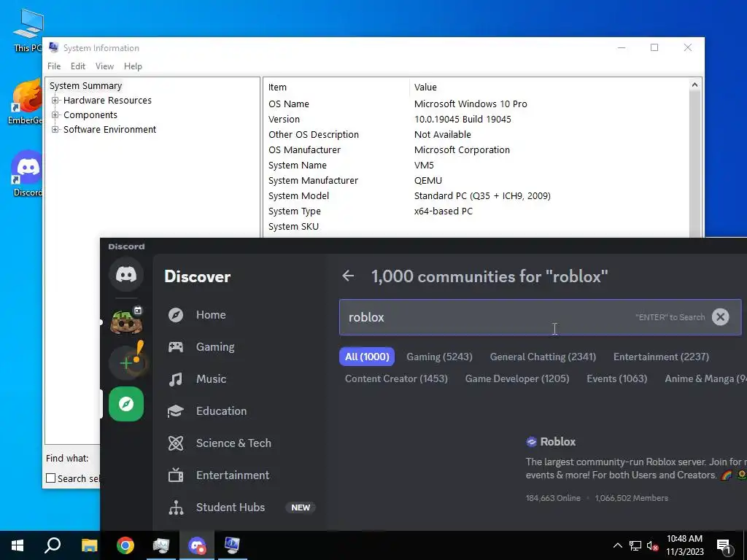The width and height of the screenshot is (747, 560).
Task: Click the Science & Tech atom icon
Action: click(176, 443)
